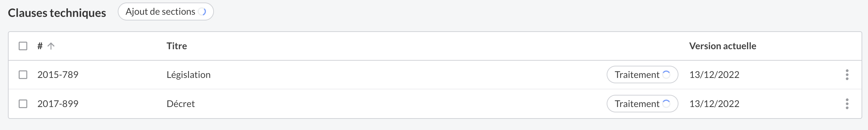Click the Traitement badge on Législation row
868x130 pixels.
(x=642, y=75)
